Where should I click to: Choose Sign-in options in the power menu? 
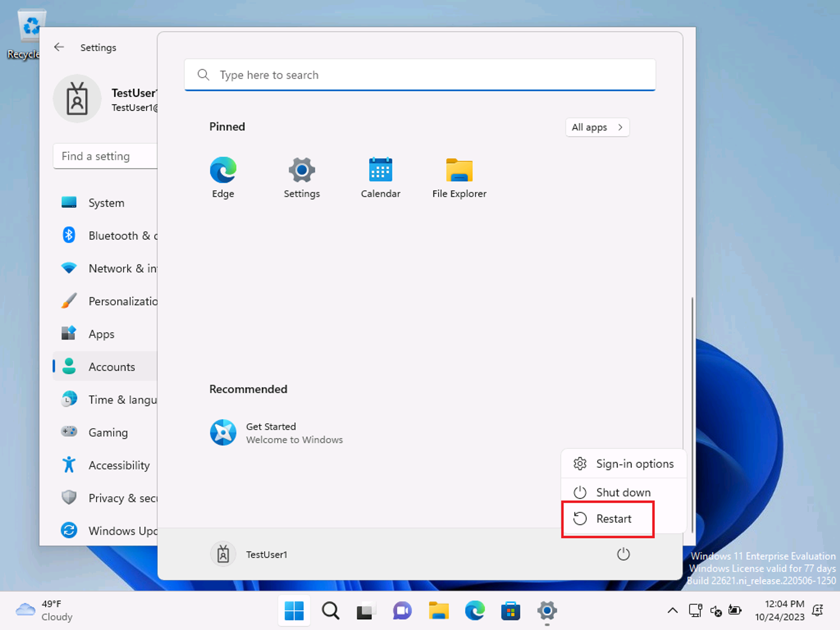tap(623, 464)
